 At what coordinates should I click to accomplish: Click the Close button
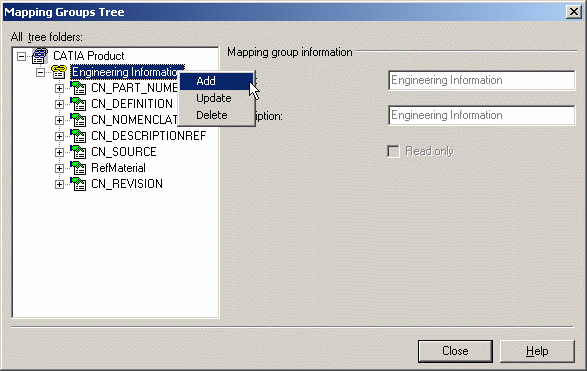click(455, 351)
